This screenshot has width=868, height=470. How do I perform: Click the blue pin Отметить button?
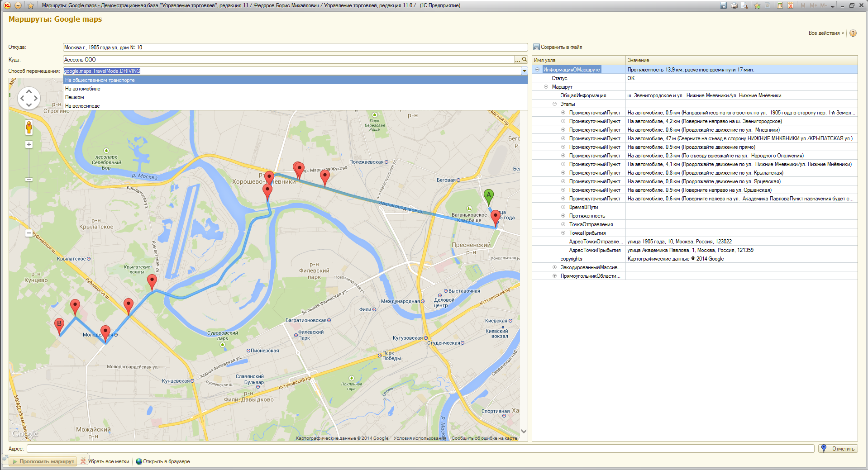coord(838,449)
